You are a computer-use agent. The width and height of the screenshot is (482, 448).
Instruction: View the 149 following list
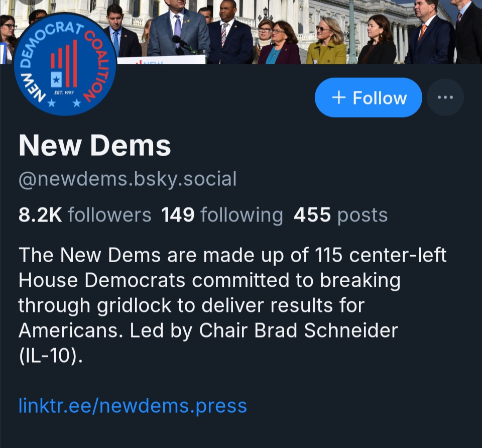(222, 215)
